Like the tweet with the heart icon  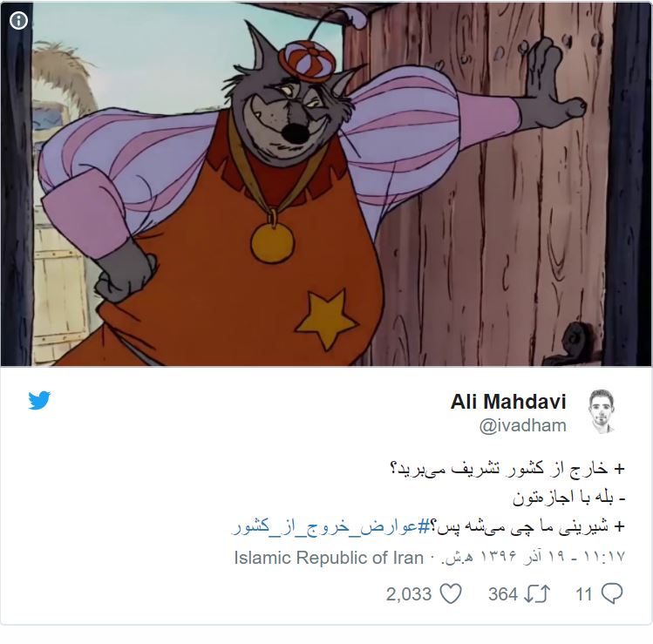pos(451,594)
